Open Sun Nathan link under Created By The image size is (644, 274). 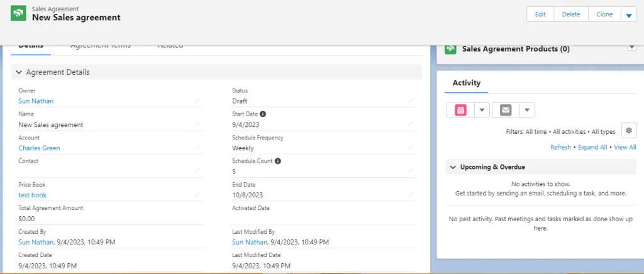pyautogui.click(x=36, y=242)
